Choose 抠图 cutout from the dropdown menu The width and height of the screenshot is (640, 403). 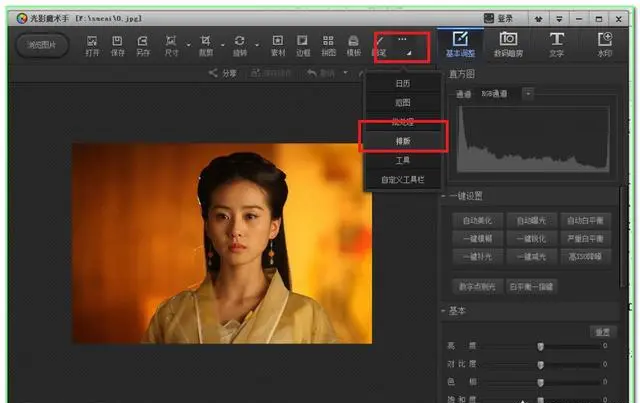pos(403,102)
